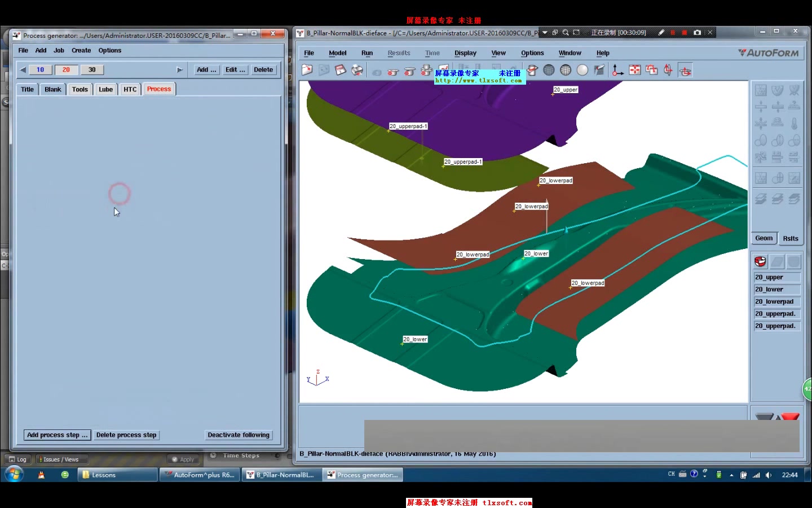Open the Run menu in AutoForm
This screenshot has height=508, width=812.
pyautogui.click(x=367, y=52)
